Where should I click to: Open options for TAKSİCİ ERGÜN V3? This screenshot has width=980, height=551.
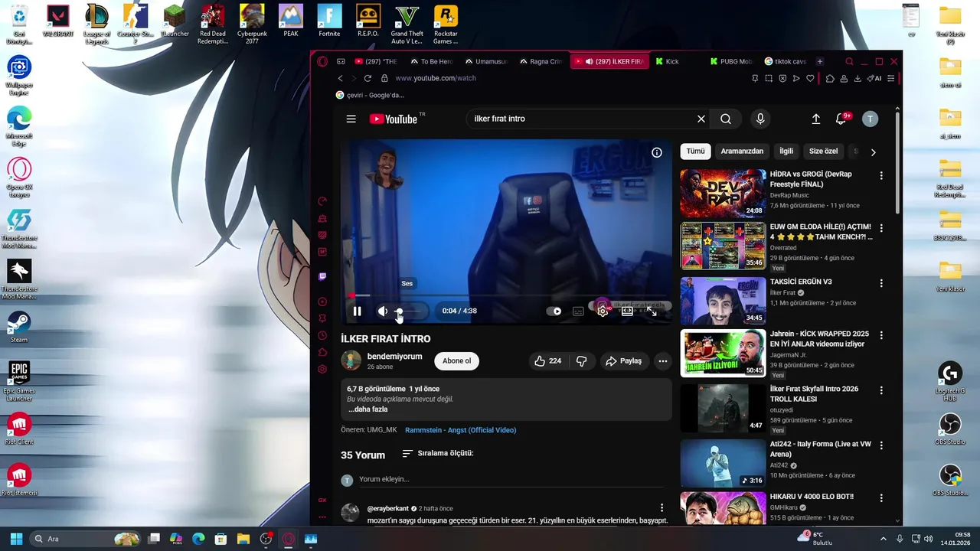(x=881, y=282)
